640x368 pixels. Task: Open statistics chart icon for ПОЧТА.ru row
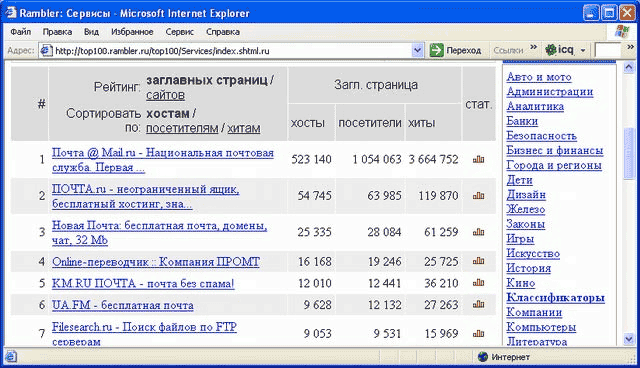click(x=478, y=196)
